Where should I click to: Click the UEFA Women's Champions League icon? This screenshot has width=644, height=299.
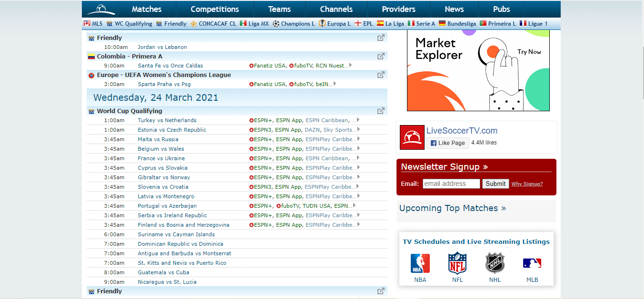coord(91,75)
